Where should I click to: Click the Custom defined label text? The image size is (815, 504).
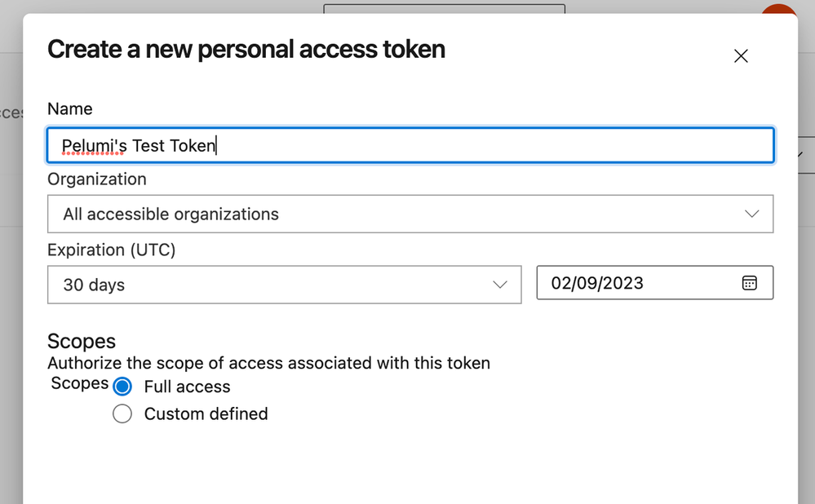pos(206,414)
